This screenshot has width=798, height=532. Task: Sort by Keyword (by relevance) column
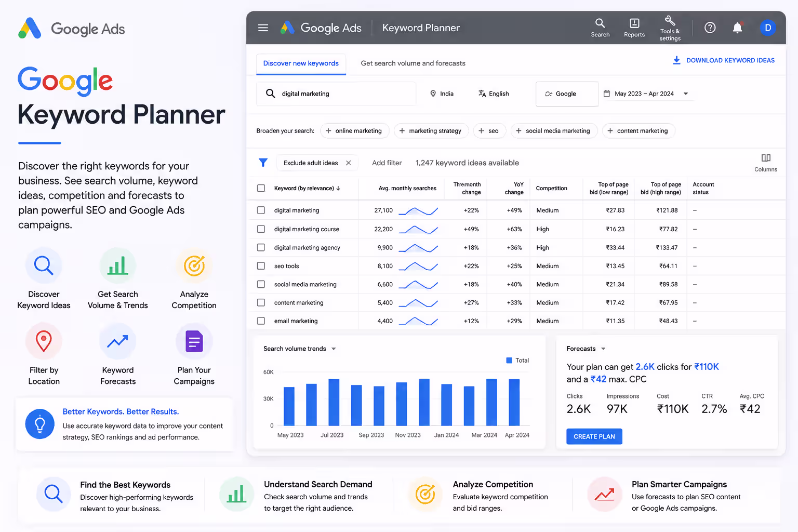click(x=307, y=188)
